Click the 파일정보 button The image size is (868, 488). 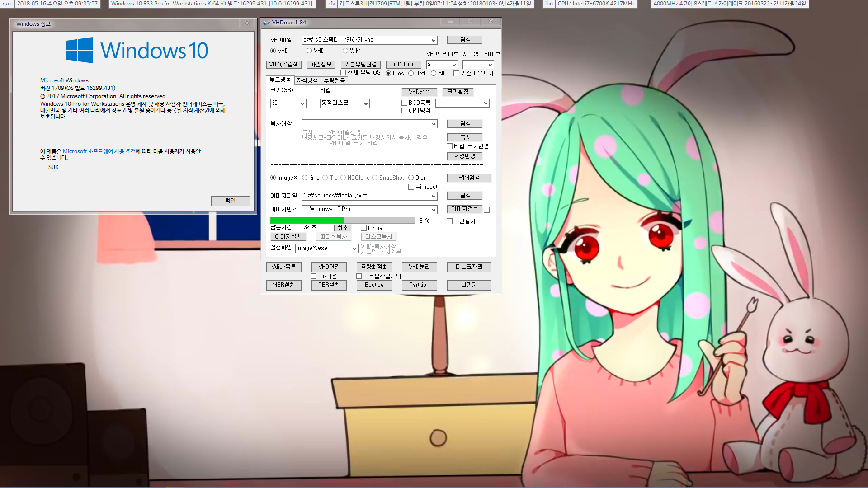coord(321,65)
